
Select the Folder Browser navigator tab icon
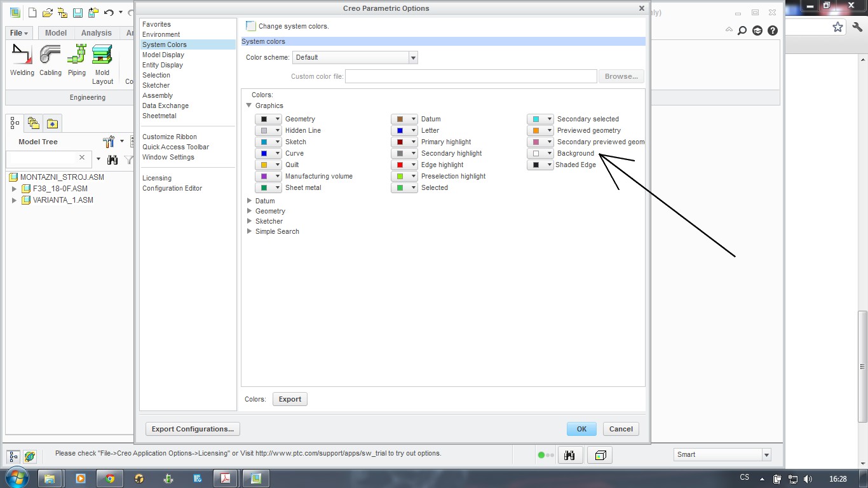(x=34, y=123)
